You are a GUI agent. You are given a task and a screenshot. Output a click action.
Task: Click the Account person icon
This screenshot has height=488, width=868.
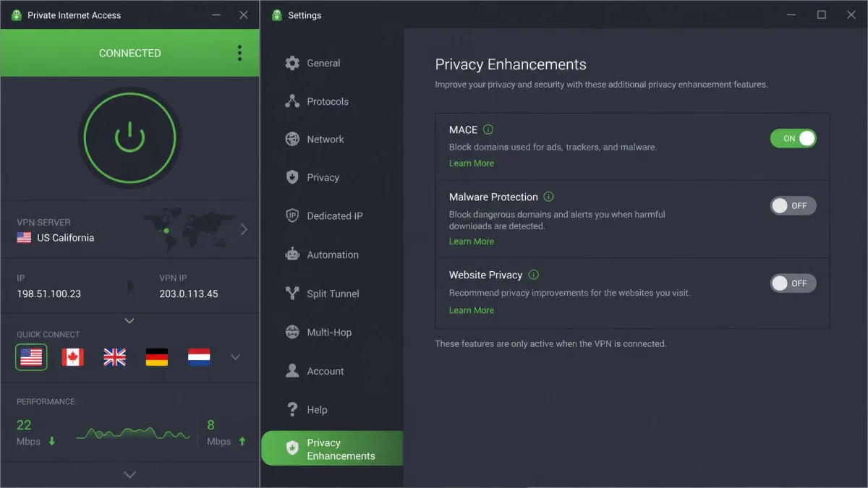[292, 371]
